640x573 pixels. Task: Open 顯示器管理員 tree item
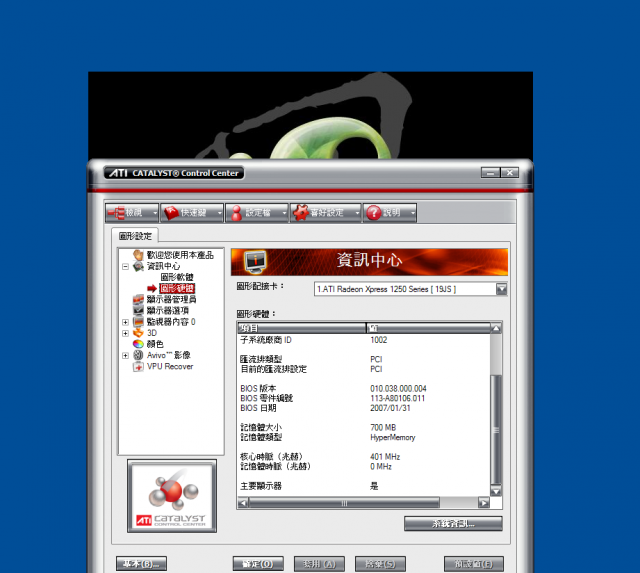[x=171, y=300]
